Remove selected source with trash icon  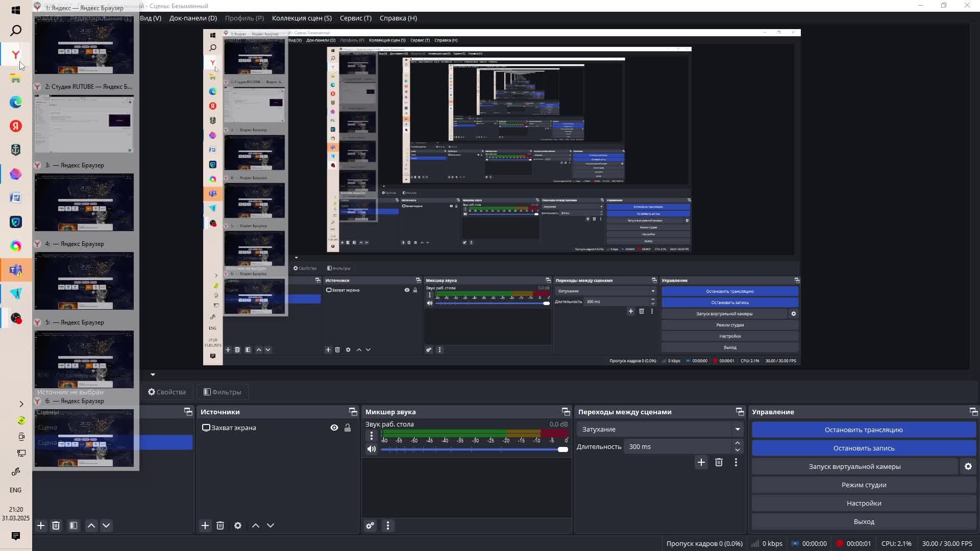point(220,525)
